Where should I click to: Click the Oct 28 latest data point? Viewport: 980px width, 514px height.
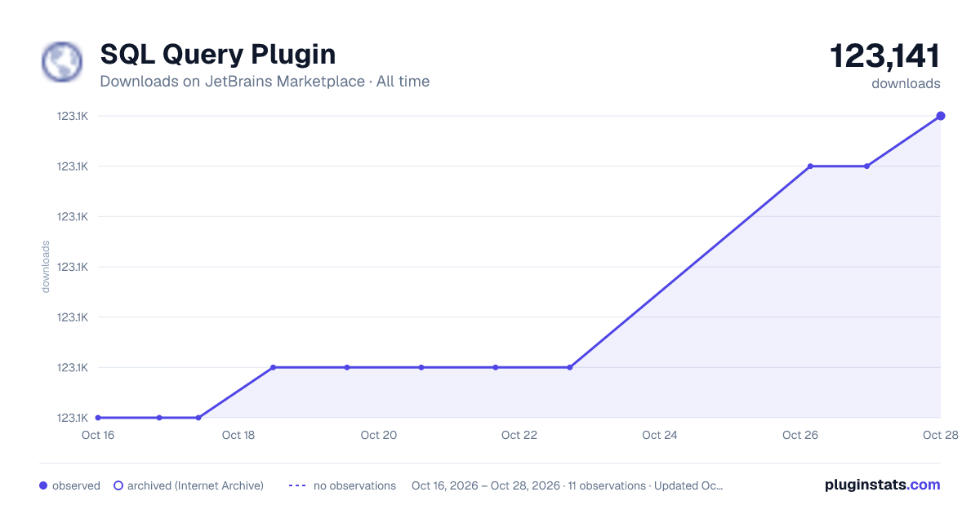[941, 116]
